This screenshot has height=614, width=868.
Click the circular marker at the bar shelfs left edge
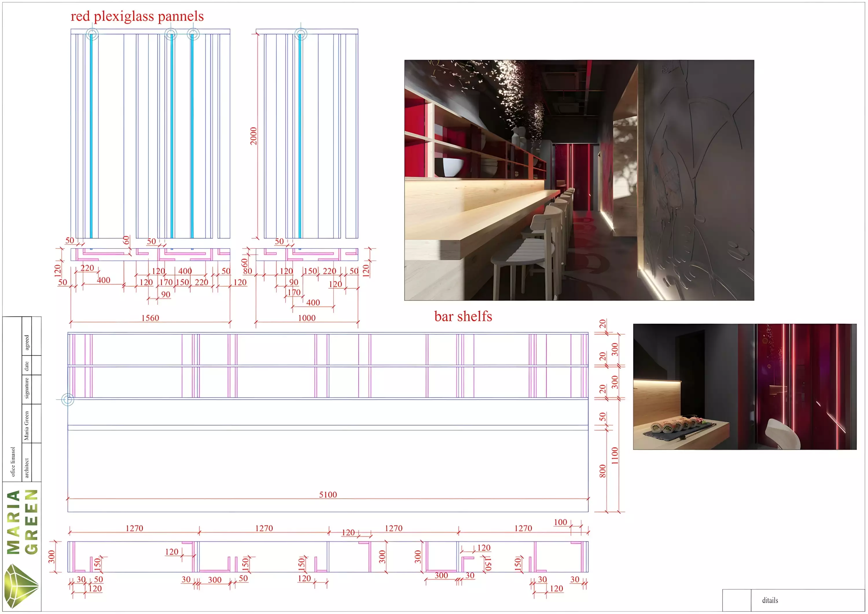[x=68, y=399]
